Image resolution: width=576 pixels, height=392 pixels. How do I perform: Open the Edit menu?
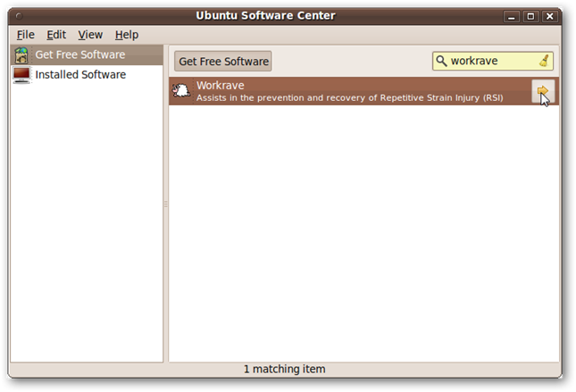point(56,35)
